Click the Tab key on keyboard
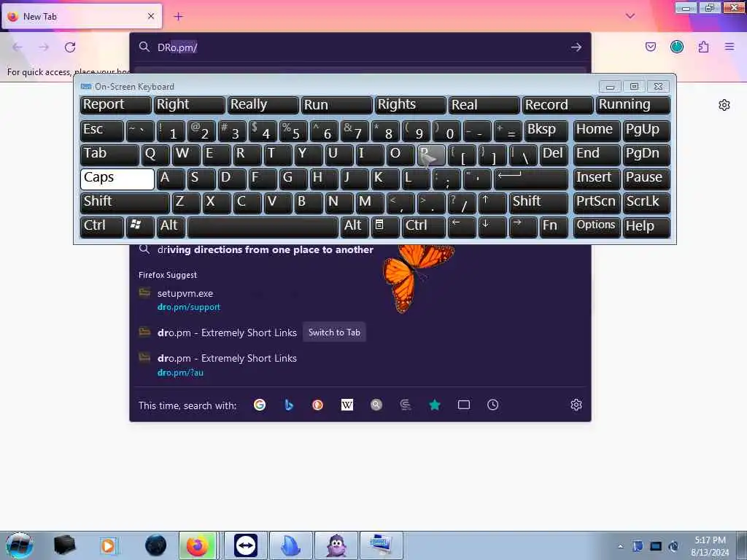 (x=109, y=155)
